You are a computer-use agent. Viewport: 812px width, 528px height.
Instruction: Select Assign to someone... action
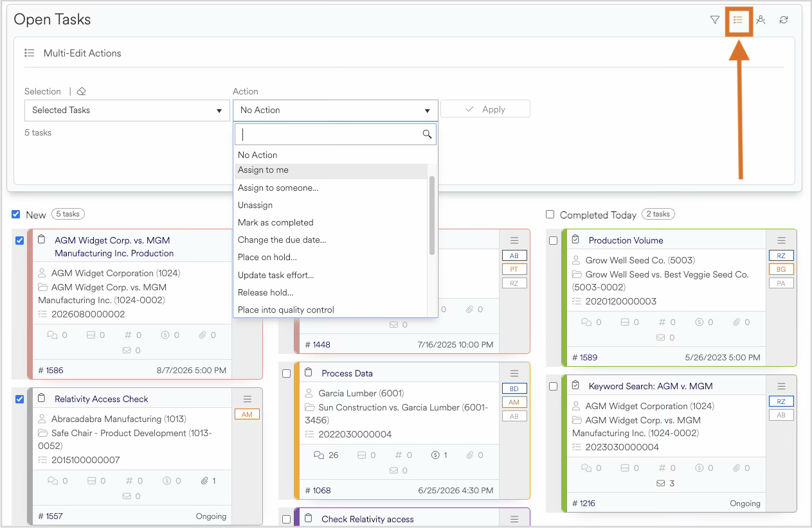[x=331, y=188]
